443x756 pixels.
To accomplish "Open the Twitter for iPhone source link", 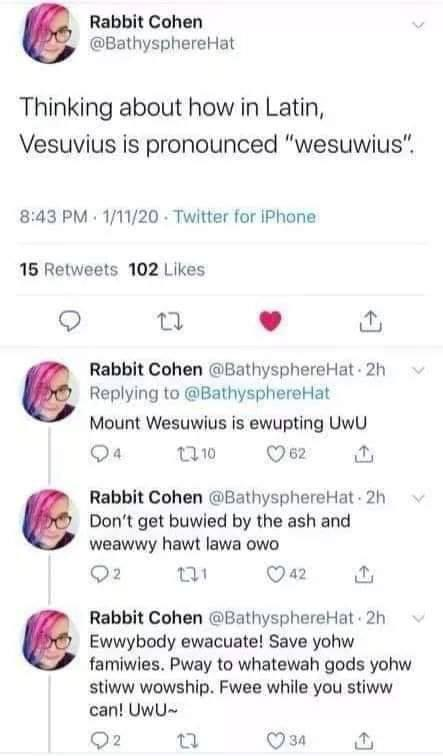I will pyautogui.click(x=244, y=216).
